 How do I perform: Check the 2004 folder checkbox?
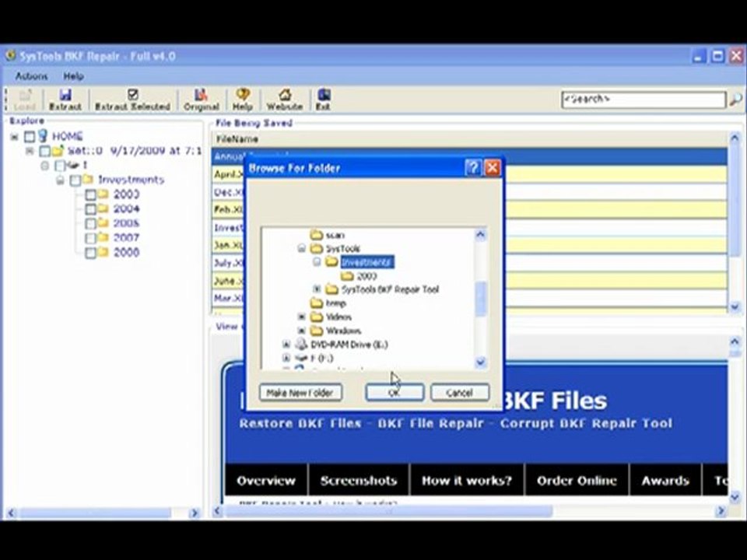click(x=90, y=209)
